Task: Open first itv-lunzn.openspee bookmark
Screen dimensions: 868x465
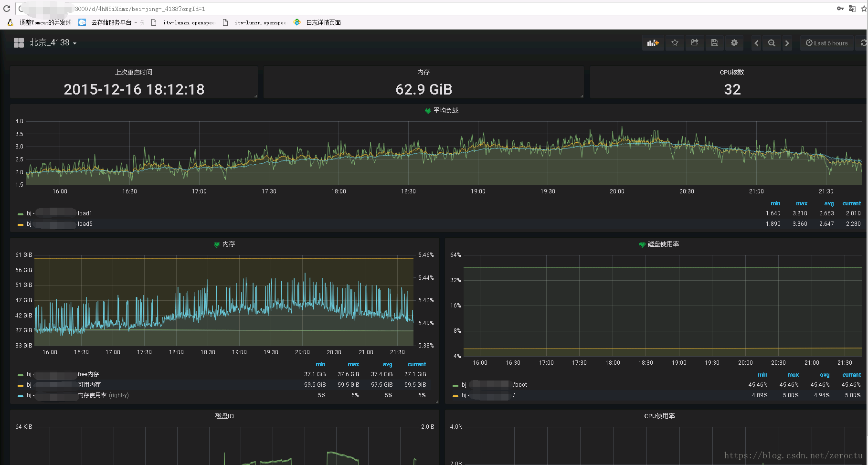Action: pos(183,22)
